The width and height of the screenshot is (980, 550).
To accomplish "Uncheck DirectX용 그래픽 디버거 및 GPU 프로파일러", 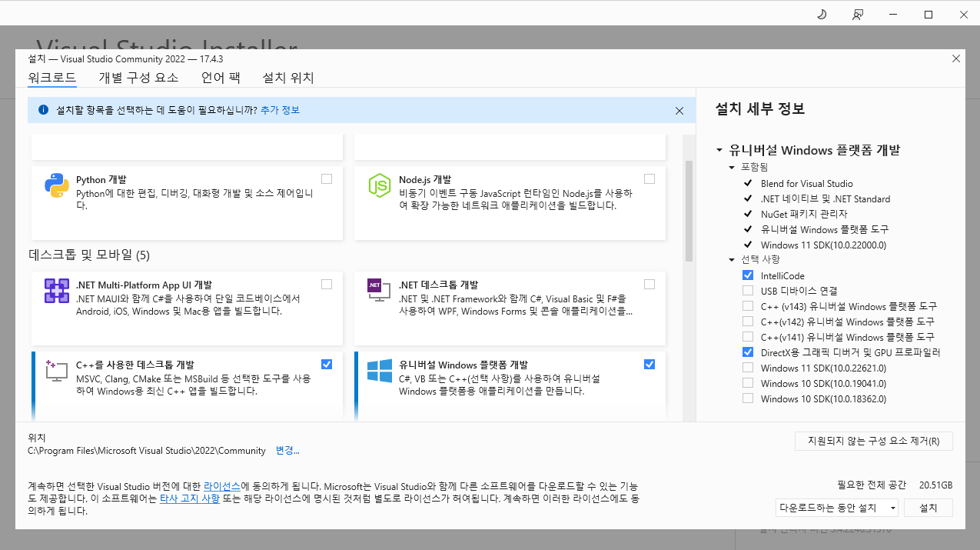I will pos(748,352).
